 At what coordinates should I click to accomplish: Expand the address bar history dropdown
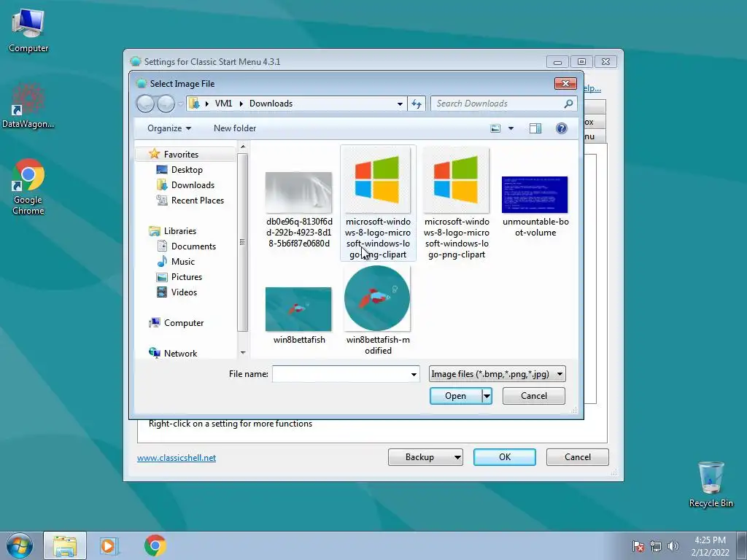tap(400, 104)
